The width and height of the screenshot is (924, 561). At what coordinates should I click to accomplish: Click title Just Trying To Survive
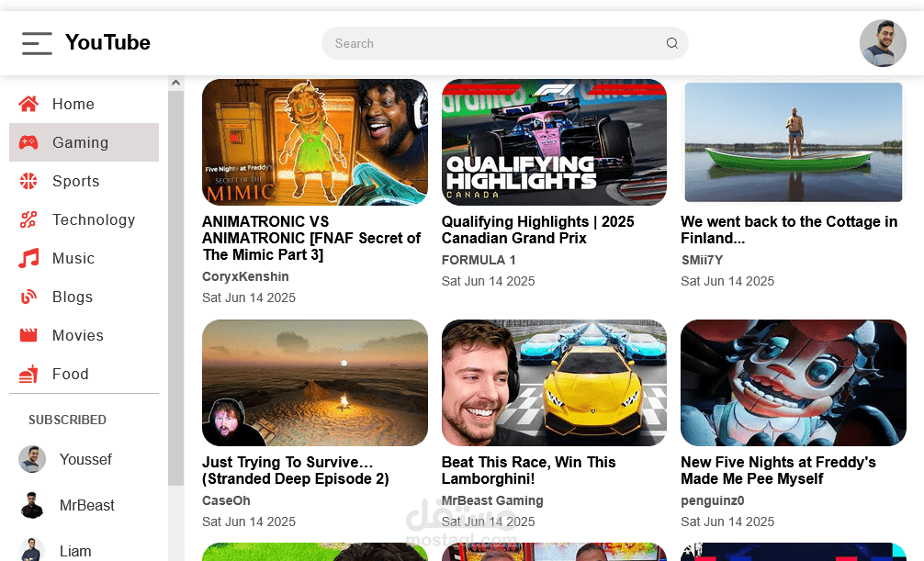(295, 470)
